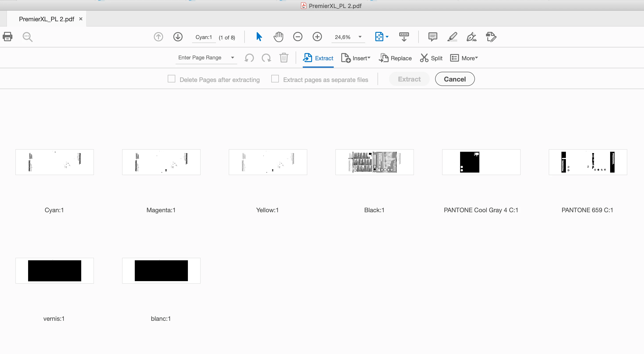Expand the zoom percentage dropdown
This screenshot has width=644, height=354.
pyautogui.click(x=360, y=37)
